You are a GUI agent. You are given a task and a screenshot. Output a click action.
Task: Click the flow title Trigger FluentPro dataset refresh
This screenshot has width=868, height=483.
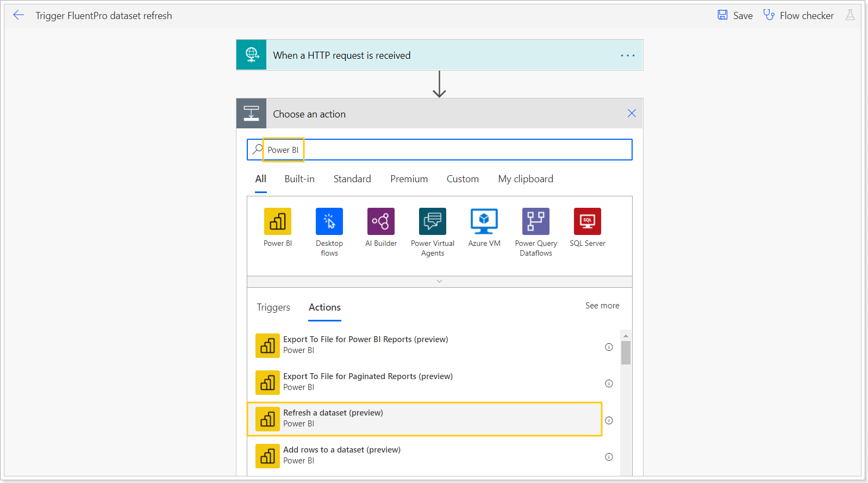coord(104,16)
